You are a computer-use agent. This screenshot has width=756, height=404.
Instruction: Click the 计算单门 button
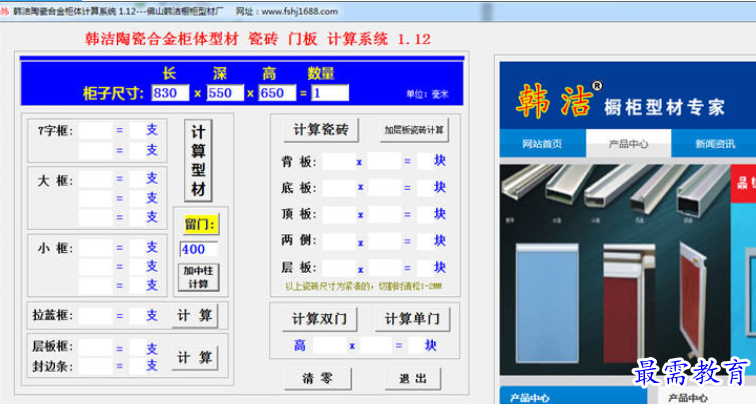pos(412,319)
